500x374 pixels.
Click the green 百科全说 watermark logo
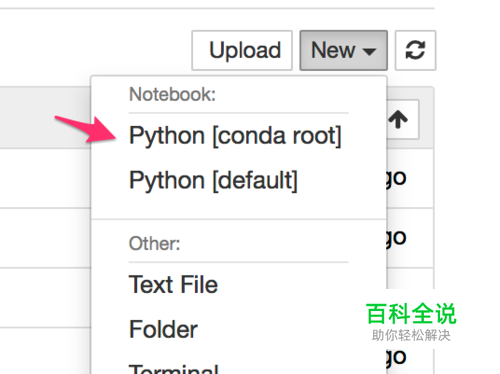411,314
